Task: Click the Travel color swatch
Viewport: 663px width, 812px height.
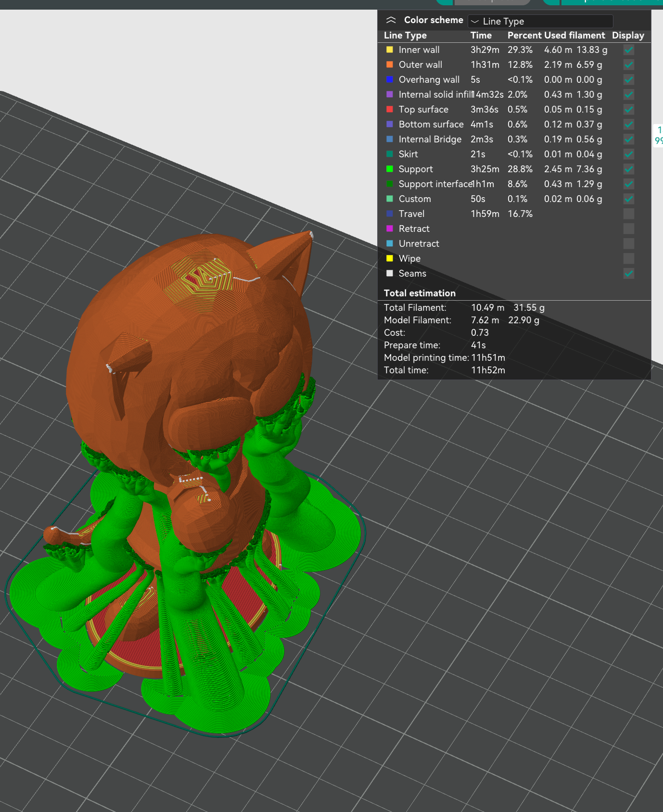Action: (x=390, y=214)
